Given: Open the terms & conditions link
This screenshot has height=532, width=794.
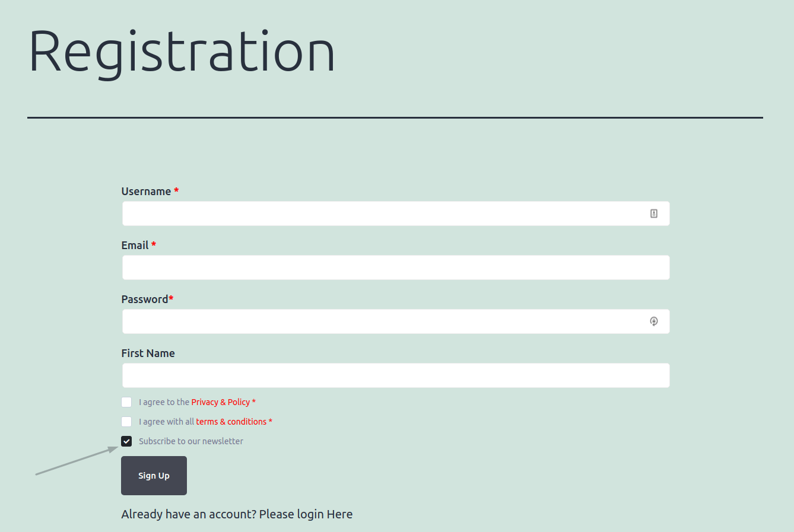Looking at the screenshot, I should pos(230,421).
